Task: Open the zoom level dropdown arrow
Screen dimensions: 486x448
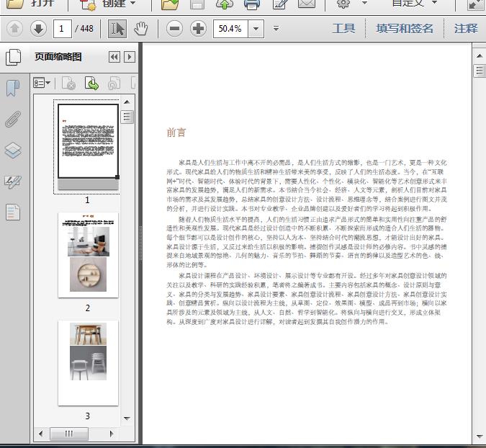Action: [x=256, y=29]
